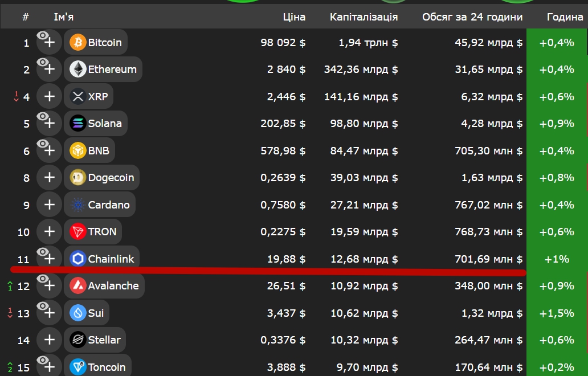The height and width of the screenshot is (376, 588).
Task: Add Solana using its plus button
Action: (49, 123)
